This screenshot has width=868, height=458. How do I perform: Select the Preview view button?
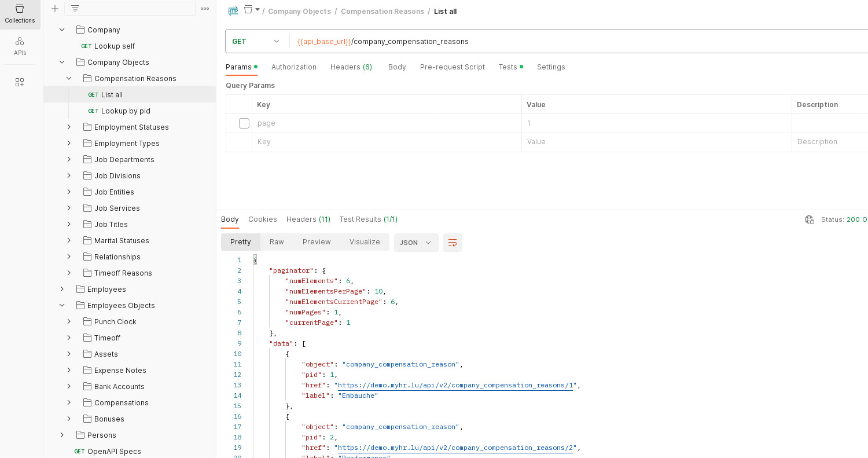point(317,242)
